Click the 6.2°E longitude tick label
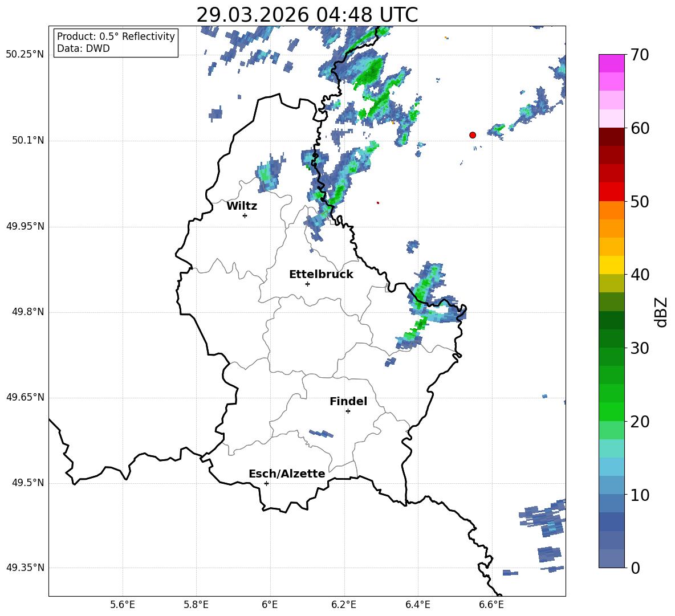 tap(344, 605)
